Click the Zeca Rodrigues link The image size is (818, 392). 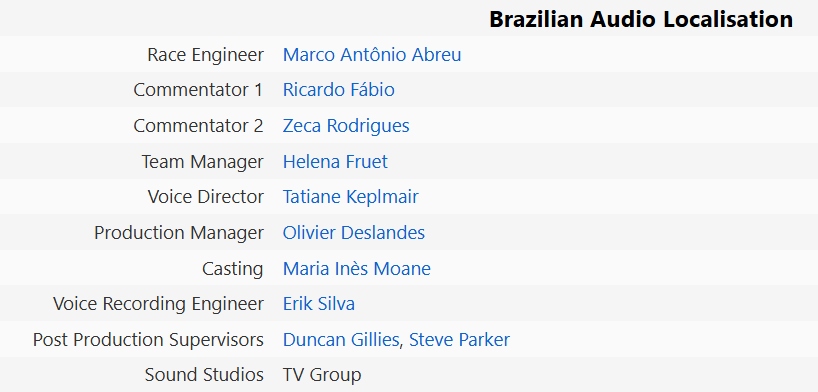(346, 126)
